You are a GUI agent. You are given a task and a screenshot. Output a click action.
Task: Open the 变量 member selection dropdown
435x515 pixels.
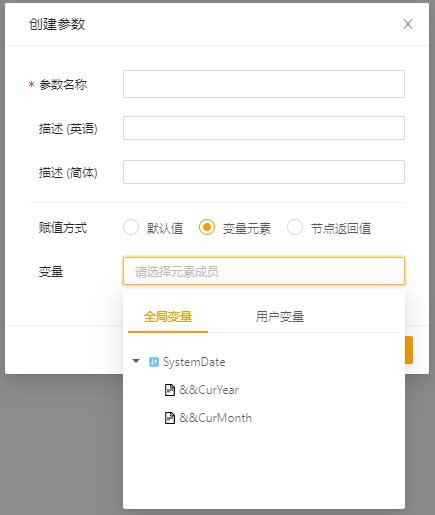(x=264, y=271)
